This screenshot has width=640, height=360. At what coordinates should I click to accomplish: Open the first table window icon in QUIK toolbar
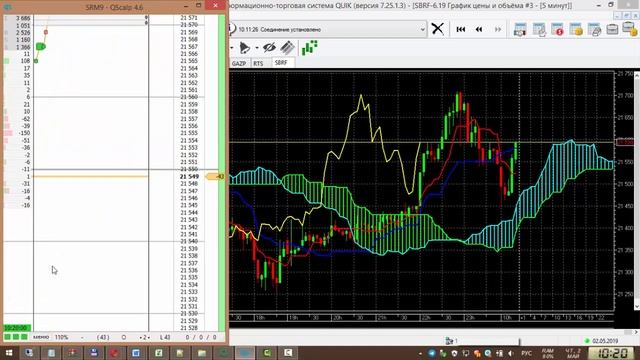pyautogui.click(x=520, y=29)
